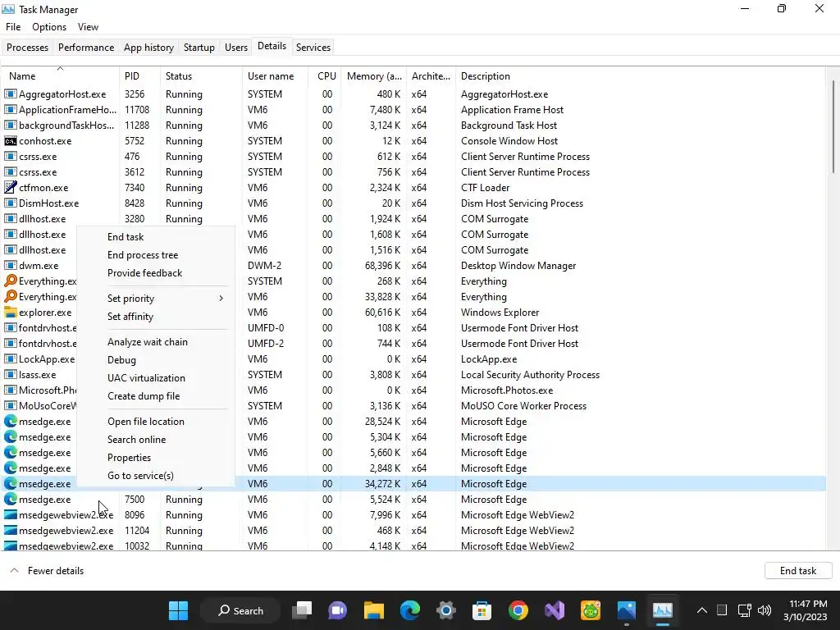Select Go to service(s)
The height and width of the screenshot is (630, 840).
click(x=155, y=475)
